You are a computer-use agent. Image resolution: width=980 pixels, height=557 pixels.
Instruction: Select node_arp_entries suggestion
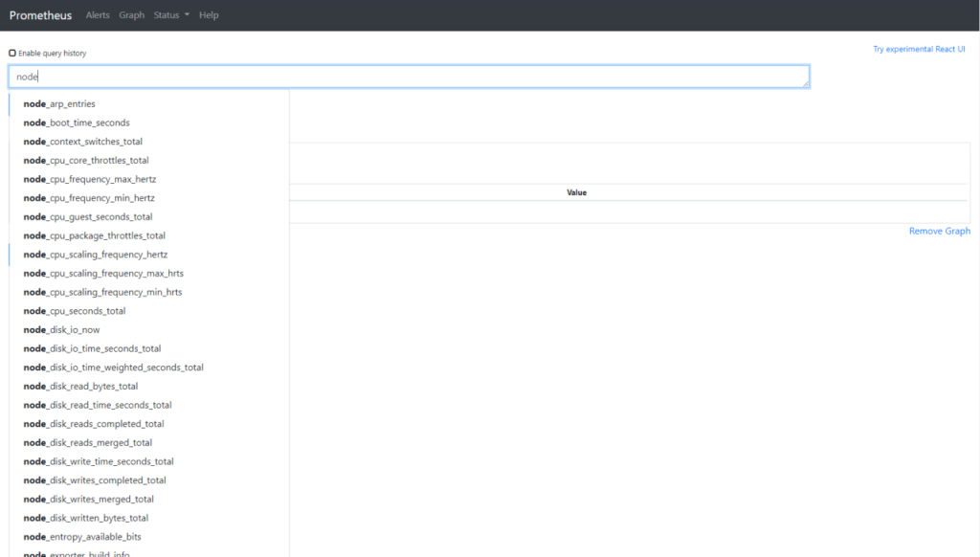click(x=149, y=103)
